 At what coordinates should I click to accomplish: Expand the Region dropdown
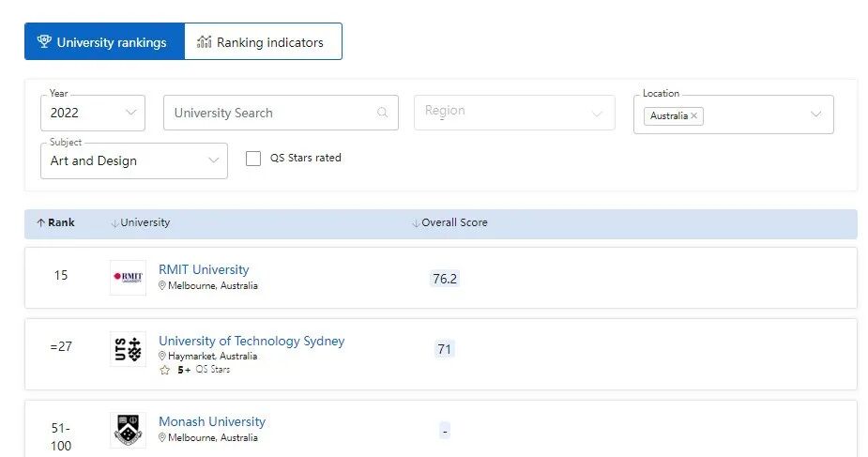[514, 113]
